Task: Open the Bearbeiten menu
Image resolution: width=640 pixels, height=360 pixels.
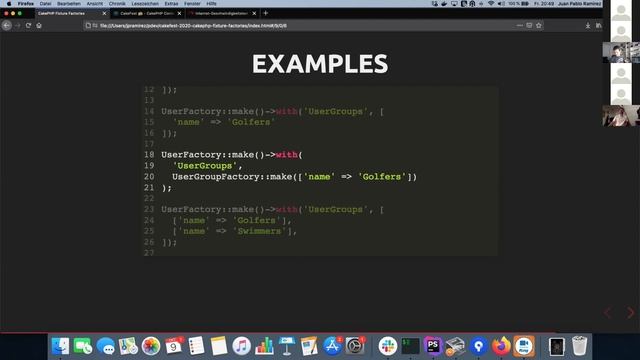Action: pyautogui.click(x=69, y=4)
